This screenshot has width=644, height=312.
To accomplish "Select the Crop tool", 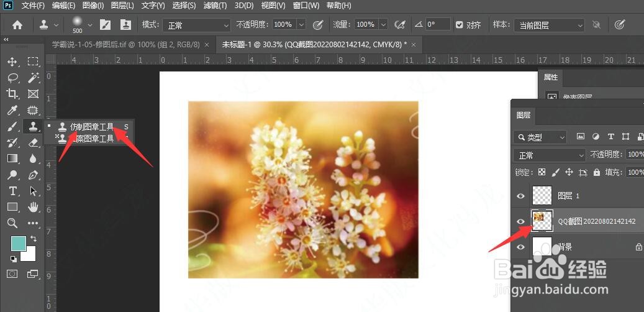I will (12, 94).
